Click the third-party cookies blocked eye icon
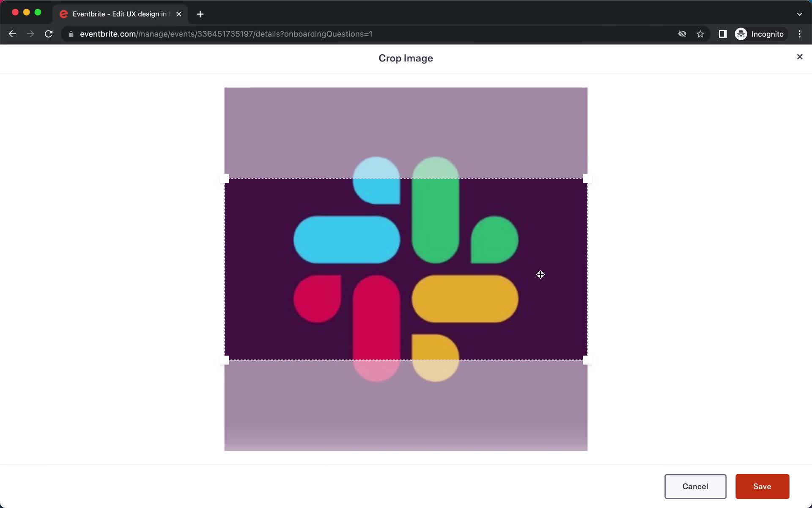The width and height of the screenshot is (812, 508). point(682,34)
